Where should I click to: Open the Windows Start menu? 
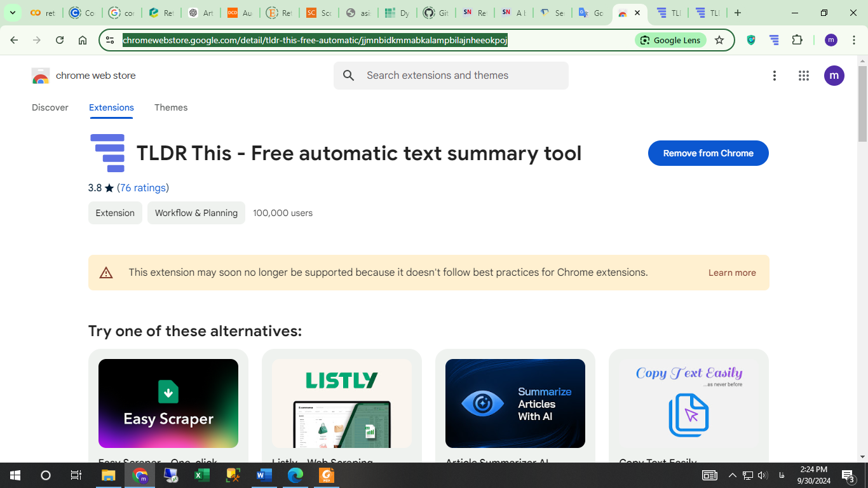coord(15,475)
